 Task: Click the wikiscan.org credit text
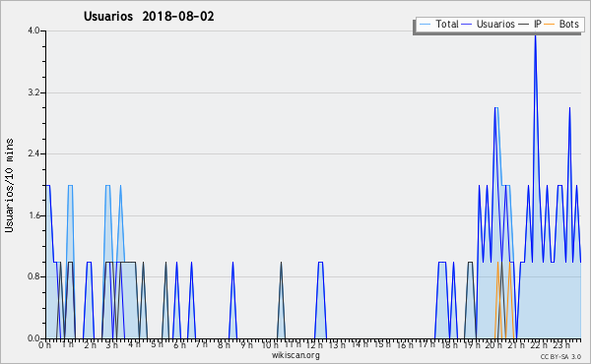pos(295,355)
